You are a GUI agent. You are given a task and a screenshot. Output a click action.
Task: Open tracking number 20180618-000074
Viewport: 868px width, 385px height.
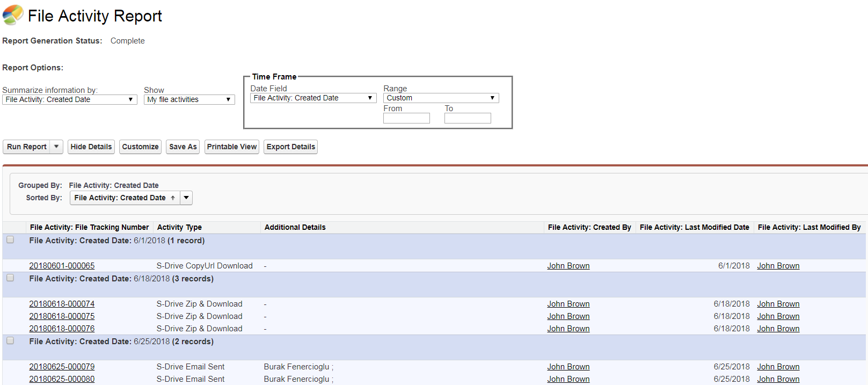62,304
